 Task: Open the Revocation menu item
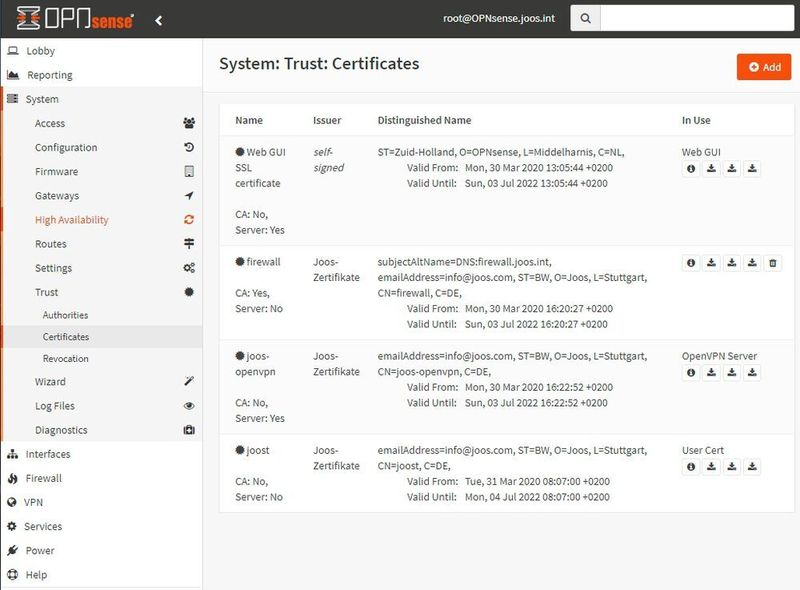tap(65, 359)
